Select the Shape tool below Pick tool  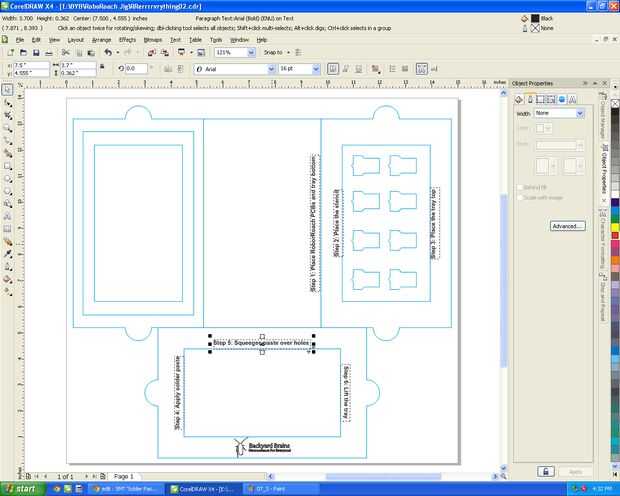click(8, 103)
